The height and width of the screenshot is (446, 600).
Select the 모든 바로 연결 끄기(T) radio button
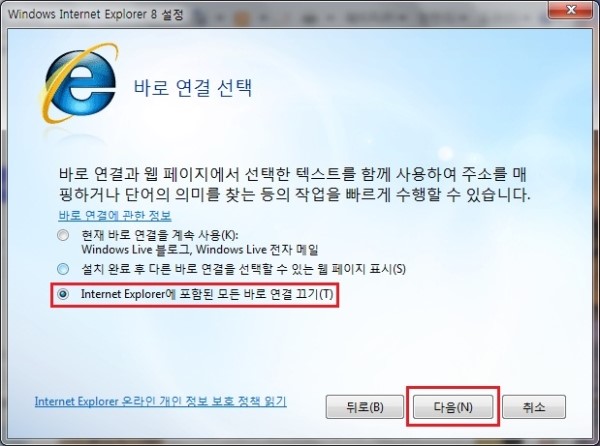pos(63,294)
